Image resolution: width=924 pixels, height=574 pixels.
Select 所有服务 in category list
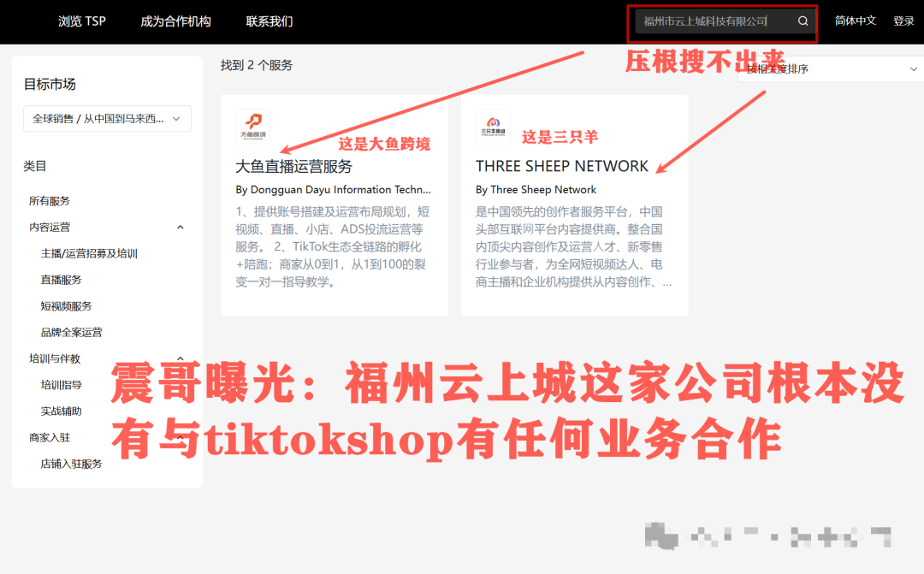[50, 201]
